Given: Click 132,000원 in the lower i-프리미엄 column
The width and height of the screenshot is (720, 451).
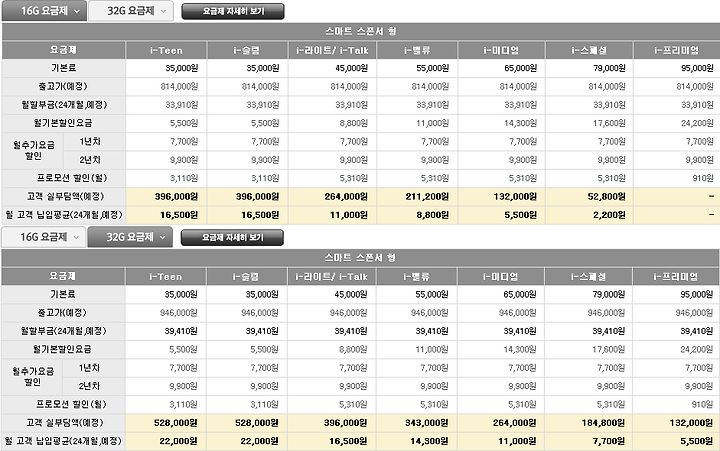Looking at the screenshot, I should coord(691,423).
